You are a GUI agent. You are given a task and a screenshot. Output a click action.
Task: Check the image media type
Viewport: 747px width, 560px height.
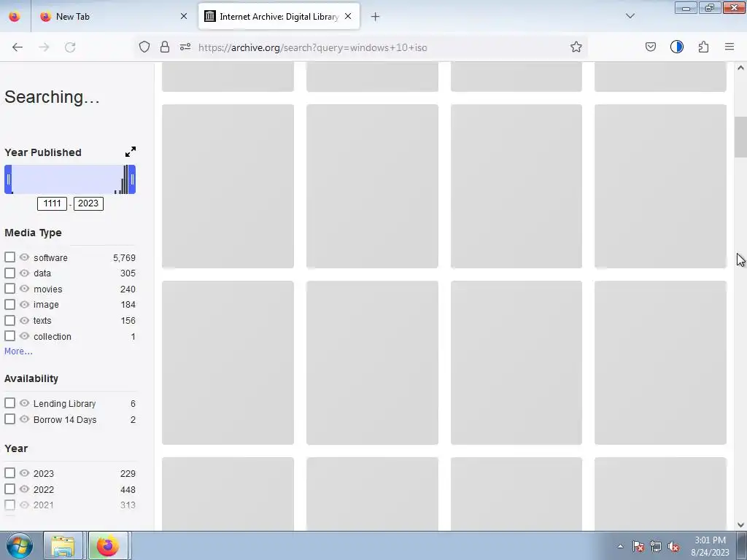pyautogui.click(x=9, y=304)
